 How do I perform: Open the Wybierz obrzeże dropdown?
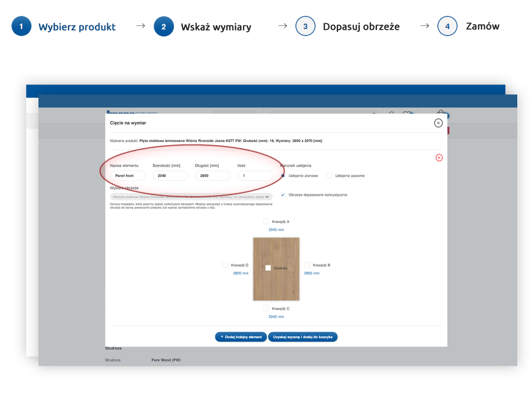click(191, 196)
